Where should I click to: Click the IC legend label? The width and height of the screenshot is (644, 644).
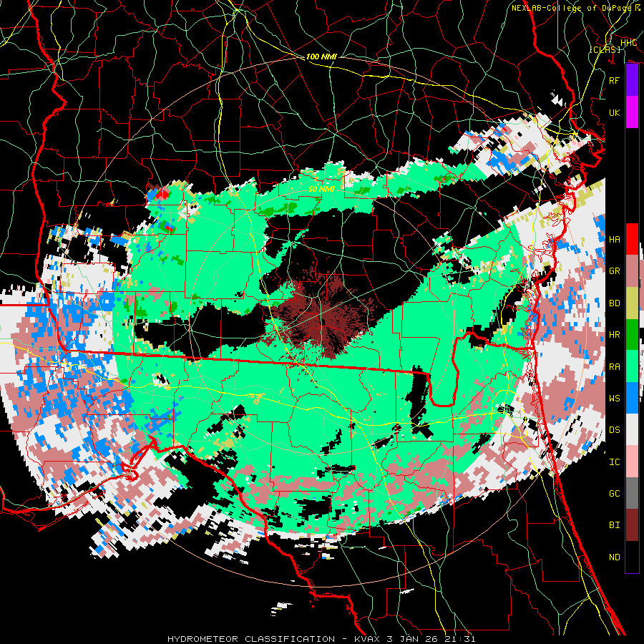pos(615,462)
